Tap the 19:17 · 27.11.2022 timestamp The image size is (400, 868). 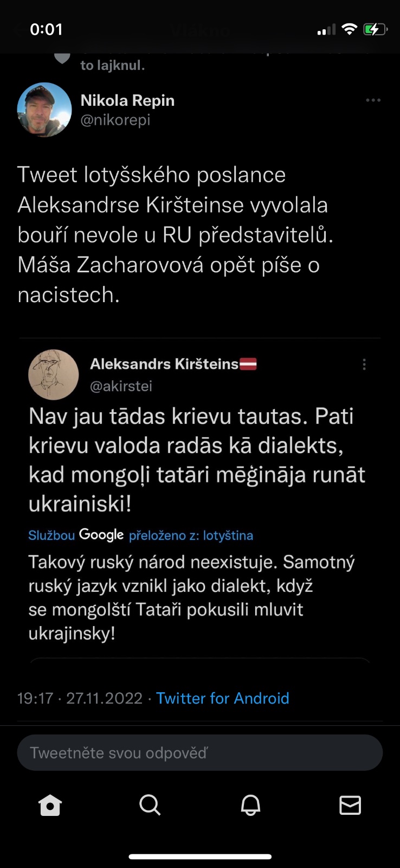tap(80, 698)
